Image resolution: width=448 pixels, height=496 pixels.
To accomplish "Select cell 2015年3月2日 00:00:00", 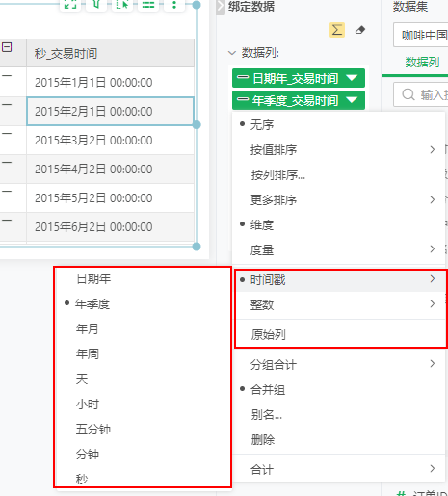I will (x=110, y=141).
